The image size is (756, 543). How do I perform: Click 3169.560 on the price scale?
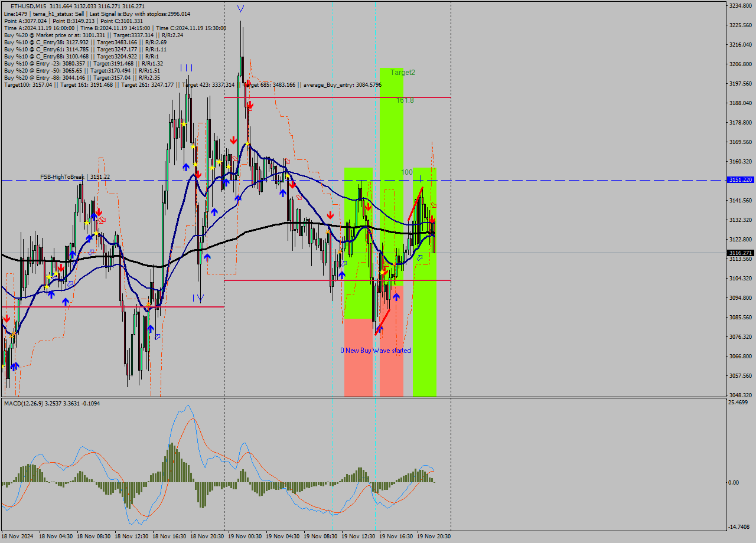click(741, 142)
